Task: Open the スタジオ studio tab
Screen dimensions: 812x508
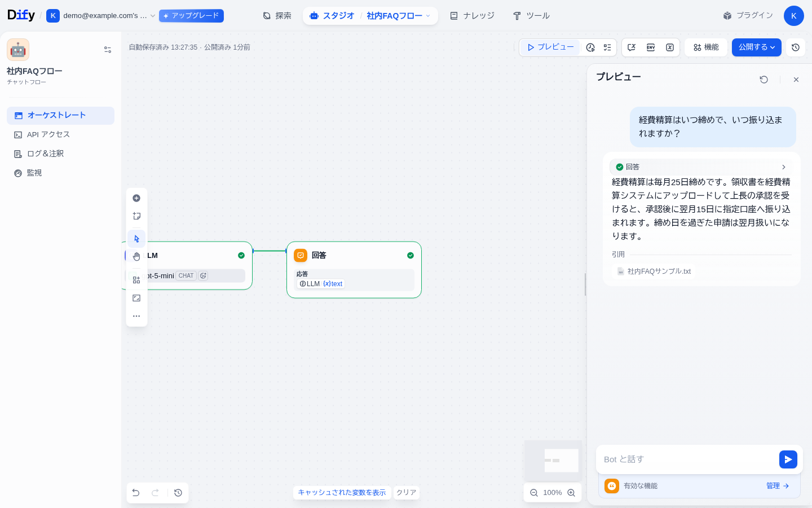Action: pyautogui.click(x=333, y=16)
